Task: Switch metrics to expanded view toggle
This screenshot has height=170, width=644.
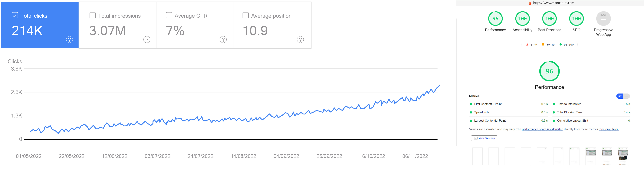Action: [626, 96]
